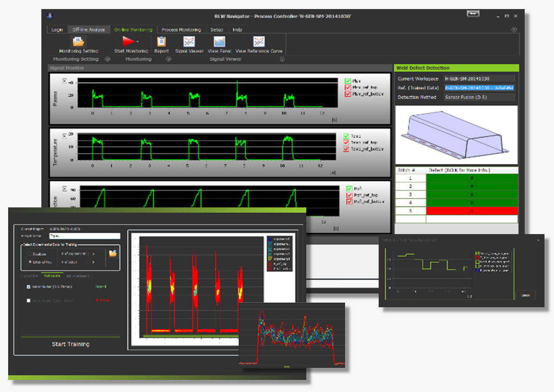The height and width of the screenshot is (392, 554).
Task: Click the red Start Monitoring play icon
Action: click(128, 41)
